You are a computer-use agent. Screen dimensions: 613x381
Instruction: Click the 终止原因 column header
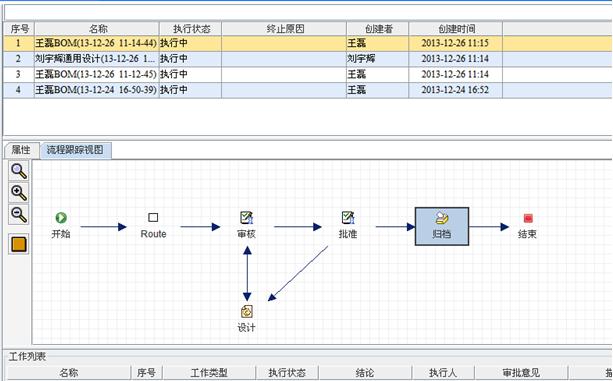[285, 29]
